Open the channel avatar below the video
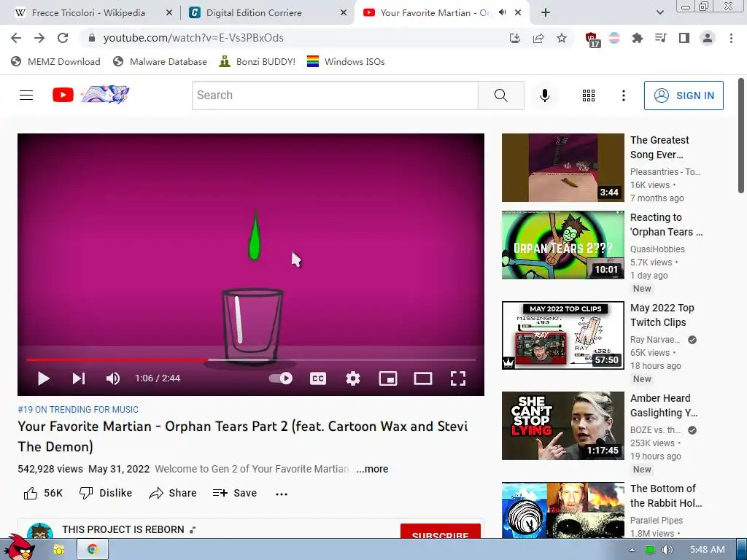Screen dimensions: 747x560 [x=40, y=532]
